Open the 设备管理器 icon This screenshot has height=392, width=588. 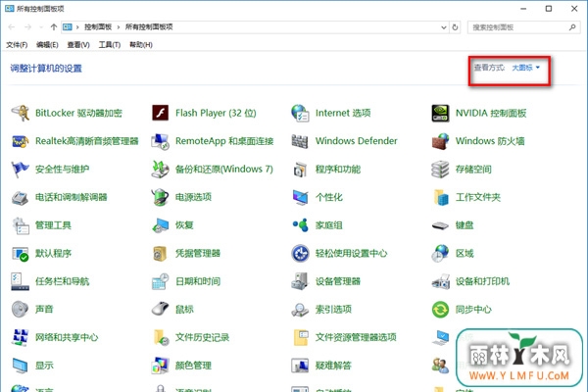(300, 281)
